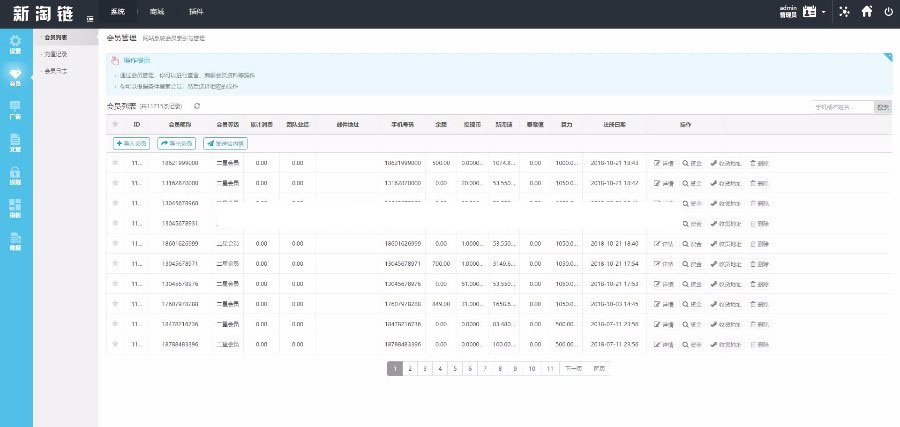900x427 pixels.
Task: Click the lock icon in left sidebar
Action: click(x=15, y=174)
